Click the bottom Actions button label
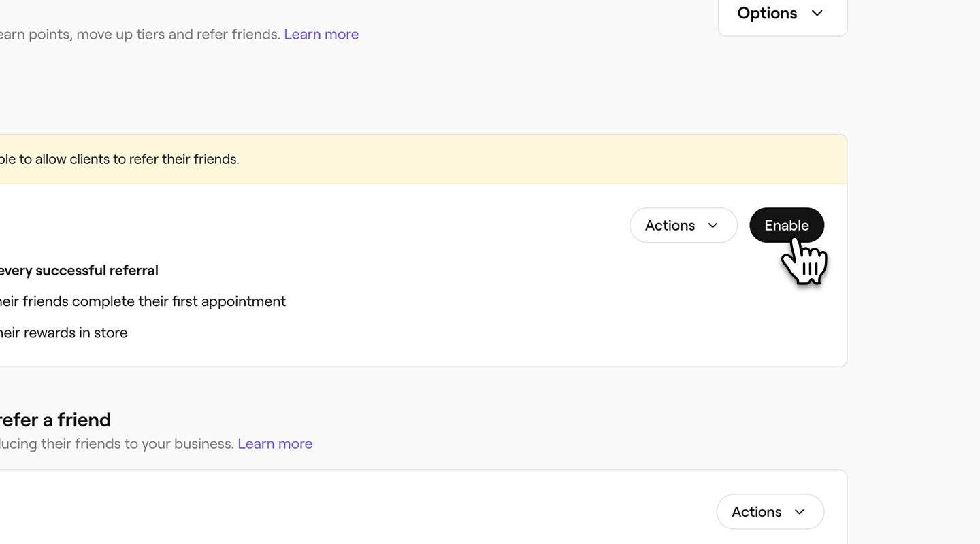This screenshot has height=544, width=980. (757, 510)
